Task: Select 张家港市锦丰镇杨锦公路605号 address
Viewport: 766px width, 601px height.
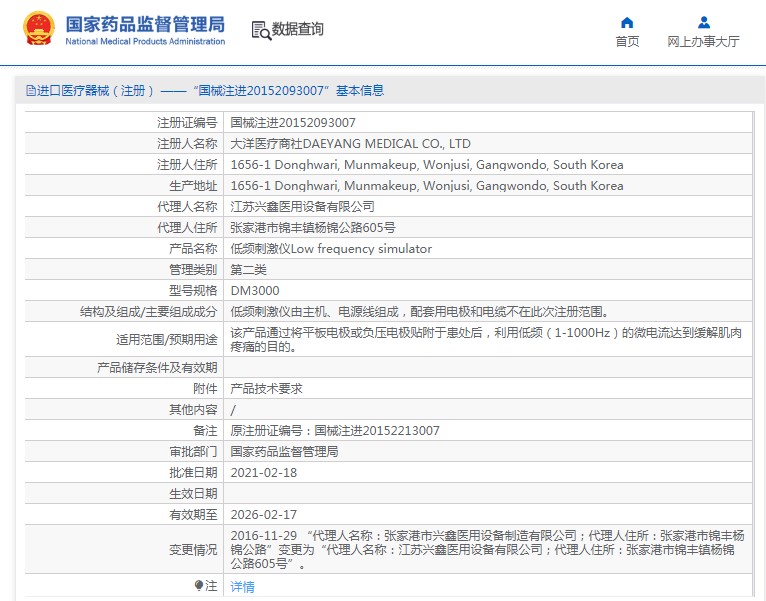Action: (313, 228)
